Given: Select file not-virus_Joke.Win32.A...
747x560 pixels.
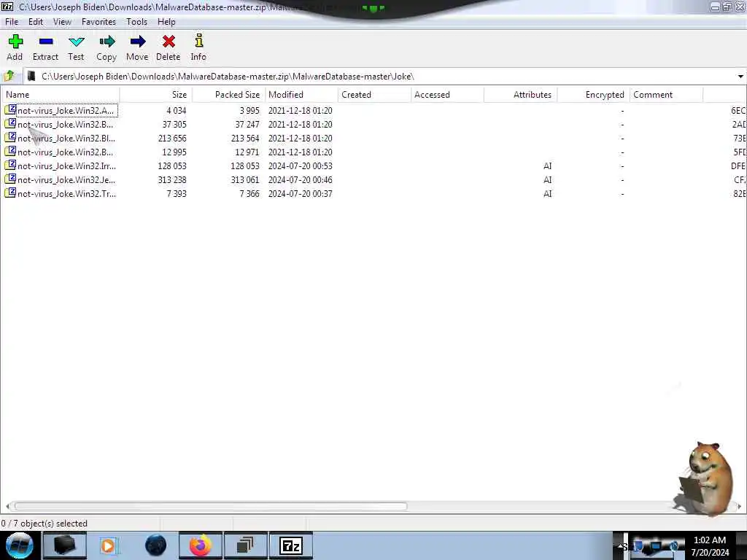Looking at the screenshot, I should [66, 111].
